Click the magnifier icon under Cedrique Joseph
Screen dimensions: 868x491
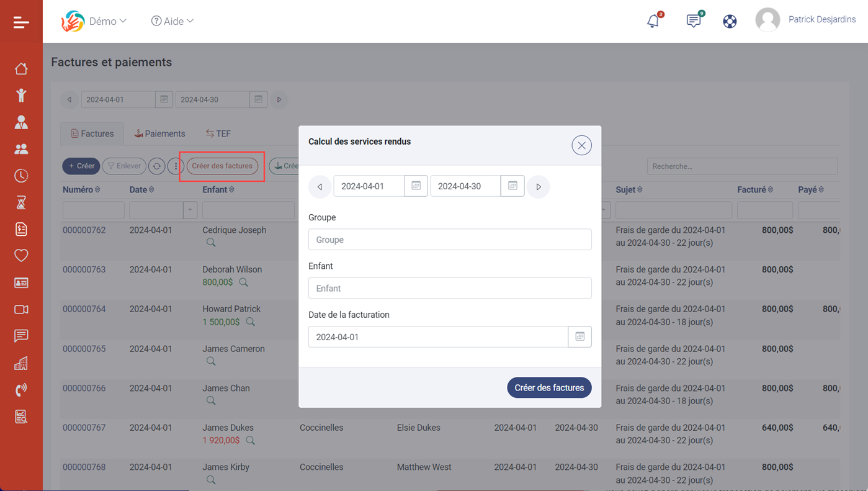click(x=211, y=243)
